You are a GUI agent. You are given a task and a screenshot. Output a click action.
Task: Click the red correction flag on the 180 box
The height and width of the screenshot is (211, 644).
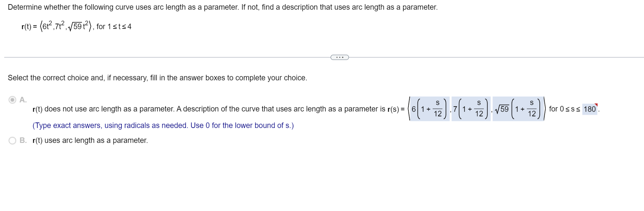[x=596, y=104]
